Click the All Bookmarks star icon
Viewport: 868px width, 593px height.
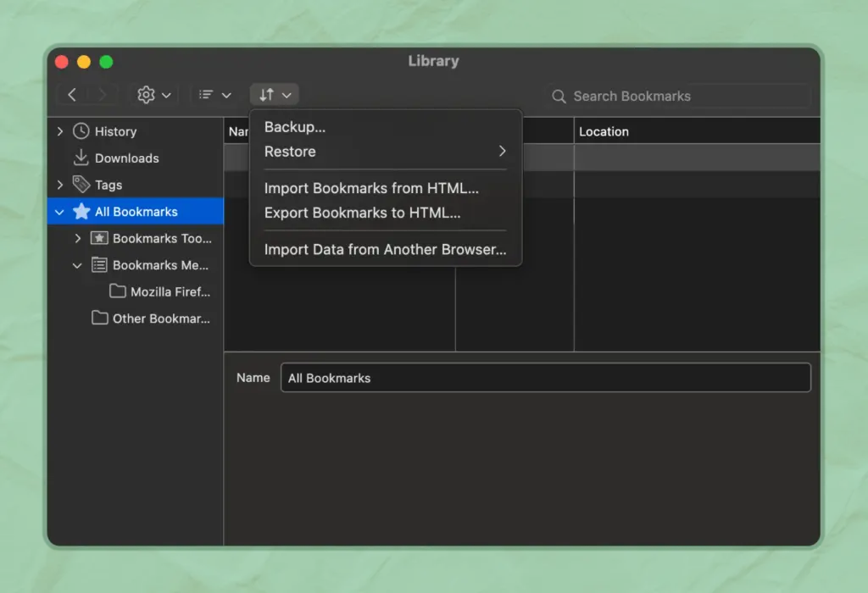[81, 211]
